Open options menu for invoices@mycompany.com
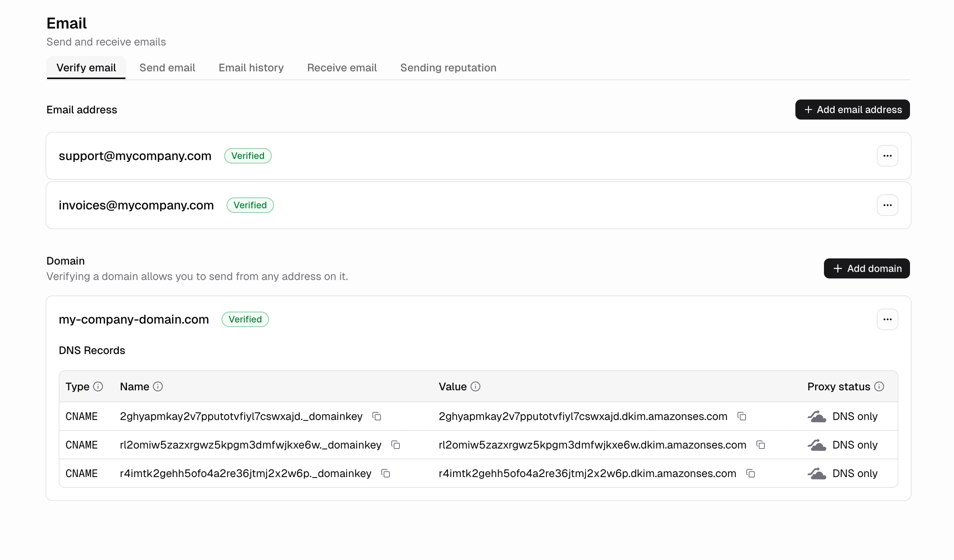This screenshot has width=954, height=560. [887, 205]
